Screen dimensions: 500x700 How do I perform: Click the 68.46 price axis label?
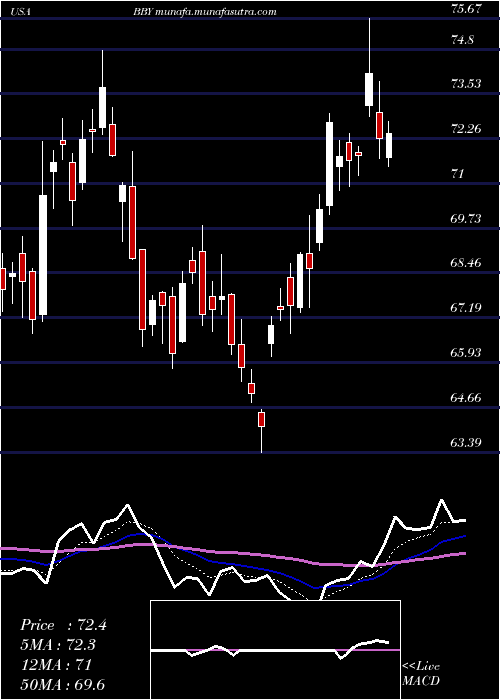click(x=466, y=262)
